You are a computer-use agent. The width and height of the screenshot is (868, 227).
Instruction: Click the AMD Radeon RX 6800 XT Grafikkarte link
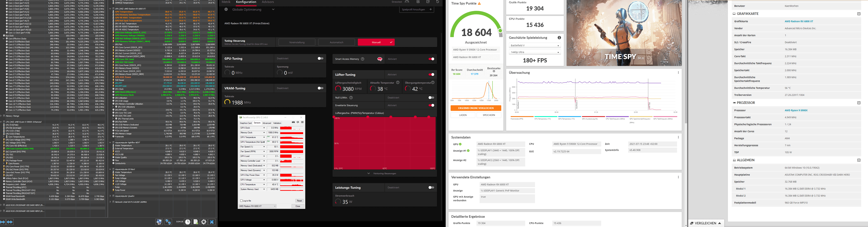(x=799, y=21)
